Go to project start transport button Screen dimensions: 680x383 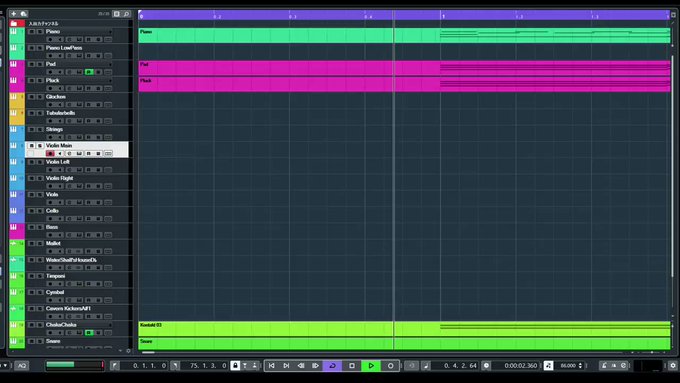pyautogui.click(x=271, y=366)
